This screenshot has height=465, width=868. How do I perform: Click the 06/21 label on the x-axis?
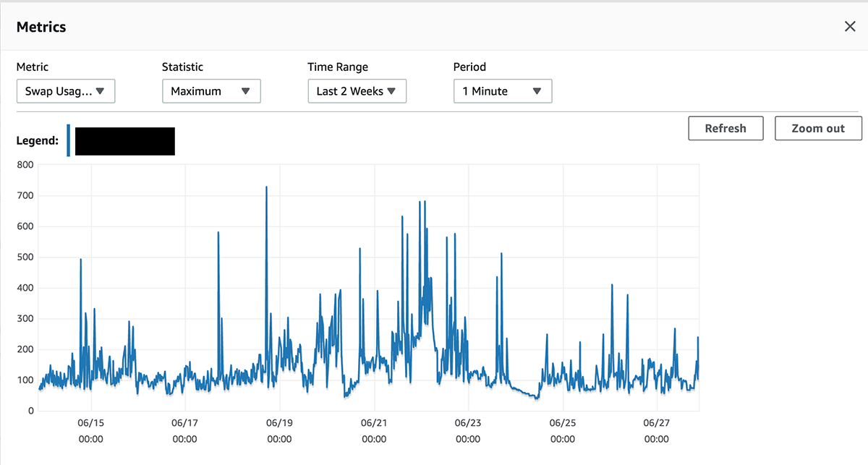point(373,422)
